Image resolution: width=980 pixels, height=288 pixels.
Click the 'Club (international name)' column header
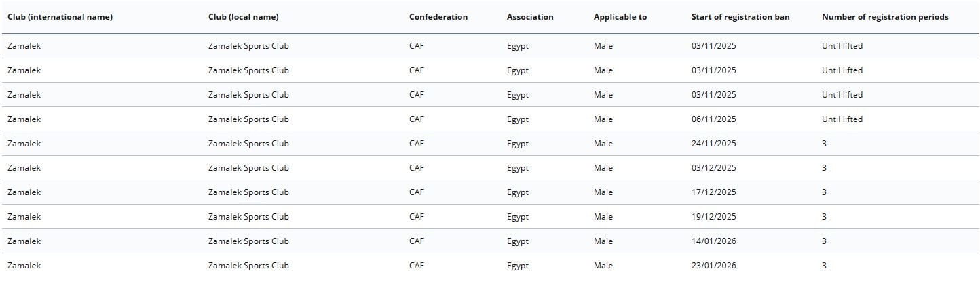point(60,17)
